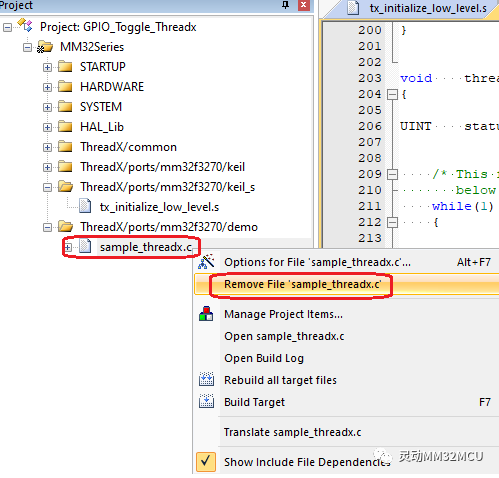The image size is (499, 478).
Task: Click the Build Target icon
Action: pos(206,401)
